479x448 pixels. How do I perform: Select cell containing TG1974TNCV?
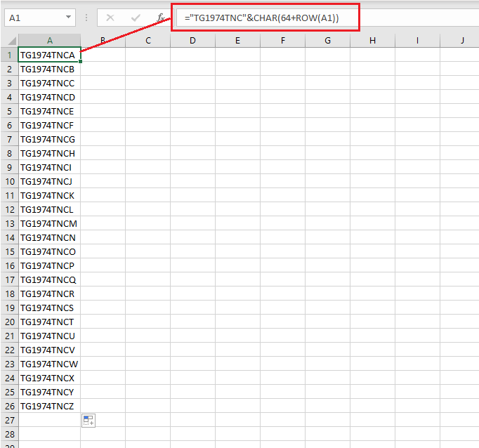pyautogui.click(x=49, y=350)
